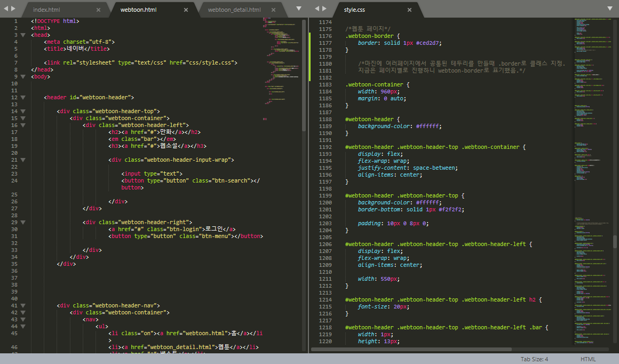The image size is (619, 364).
Task: Close the webtoon.html tab
Action: [186, 10]
